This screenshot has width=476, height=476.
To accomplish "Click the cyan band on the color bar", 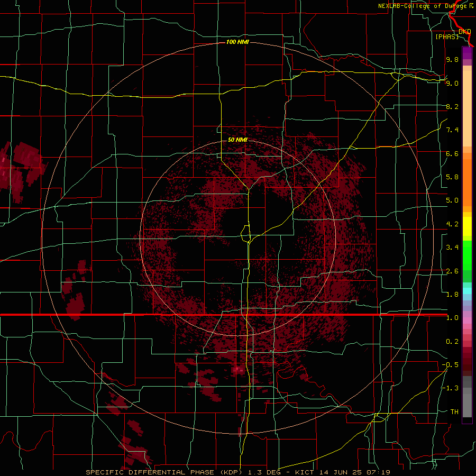I will 467,291.
